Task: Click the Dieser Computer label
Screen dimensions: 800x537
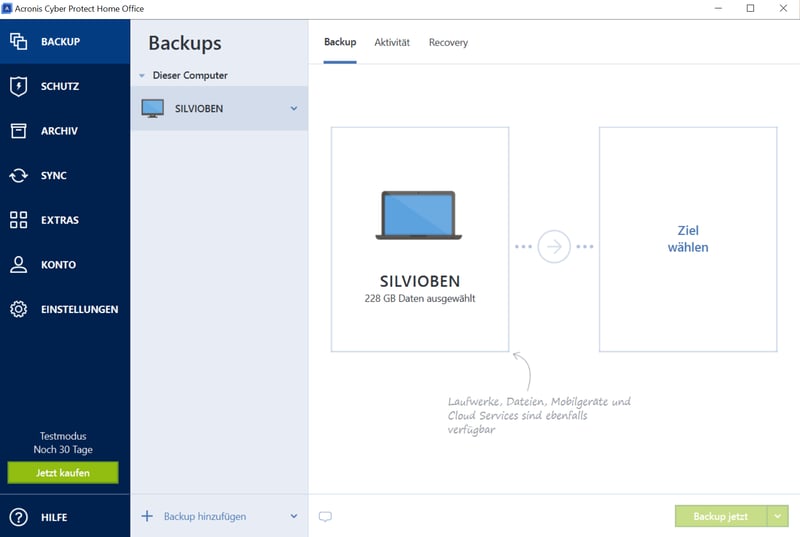Action: pyautogui.click(x=190, y=75)
